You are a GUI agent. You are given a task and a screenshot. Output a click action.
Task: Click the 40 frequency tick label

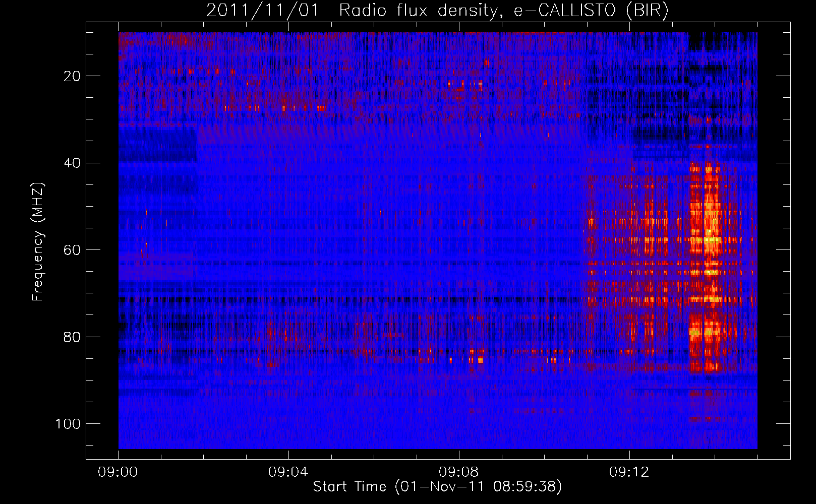click(72, 163)
